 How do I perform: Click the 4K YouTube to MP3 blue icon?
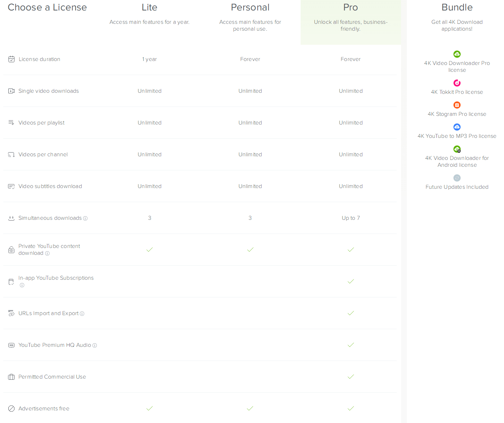[457, 127]
